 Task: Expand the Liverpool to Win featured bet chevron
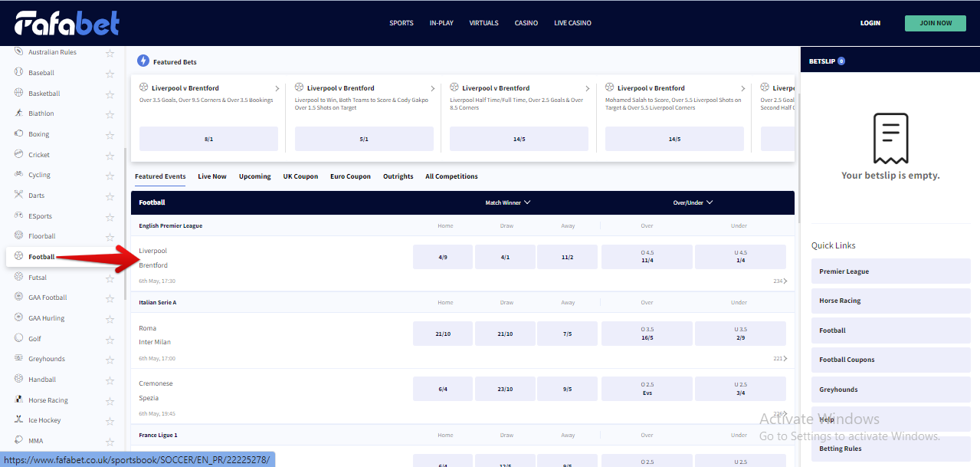(433, 89)
